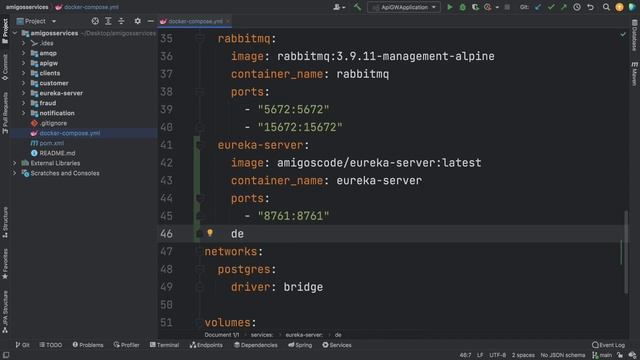
Task: Open Project panel settings gear
Action: 138,21
